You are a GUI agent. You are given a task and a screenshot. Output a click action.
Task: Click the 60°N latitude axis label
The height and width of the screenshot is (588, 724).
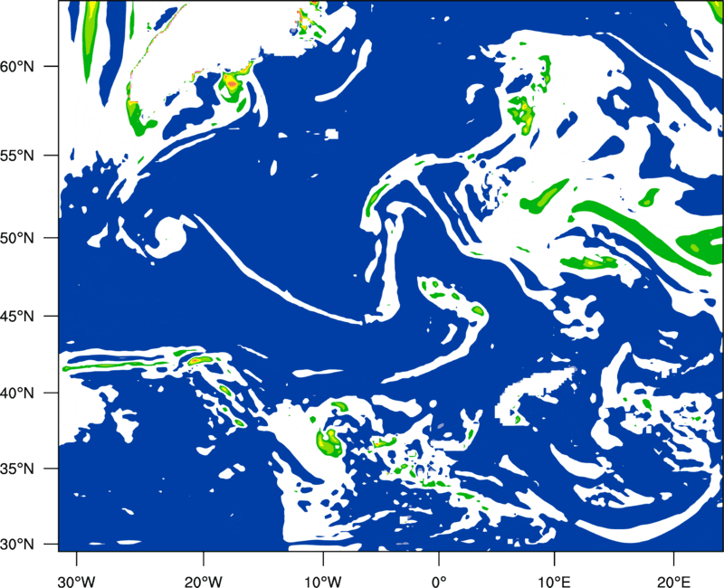pos(17,66)
